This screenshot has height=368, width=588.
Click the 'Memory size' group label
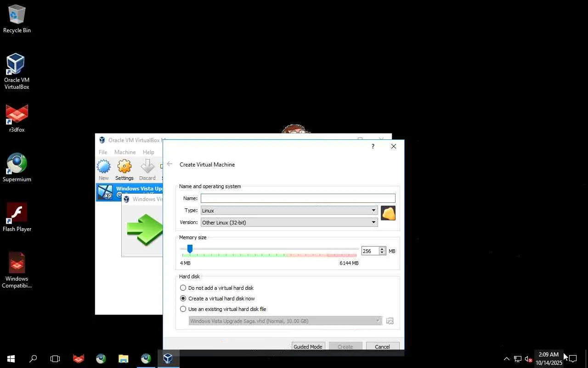tap(193, 237)
